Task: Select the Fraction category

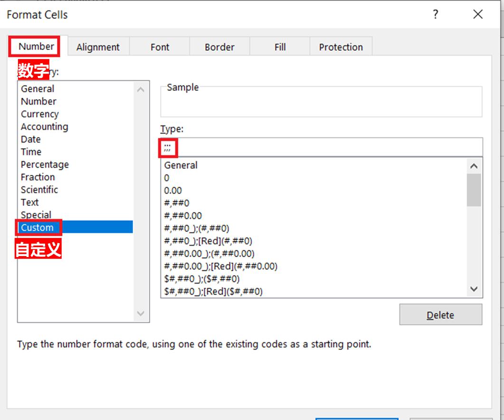Action: (75, 177)
